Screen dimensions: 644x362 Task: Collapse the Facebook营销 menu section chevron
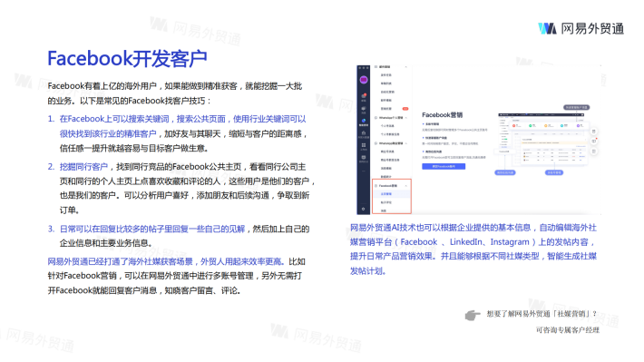405,186
